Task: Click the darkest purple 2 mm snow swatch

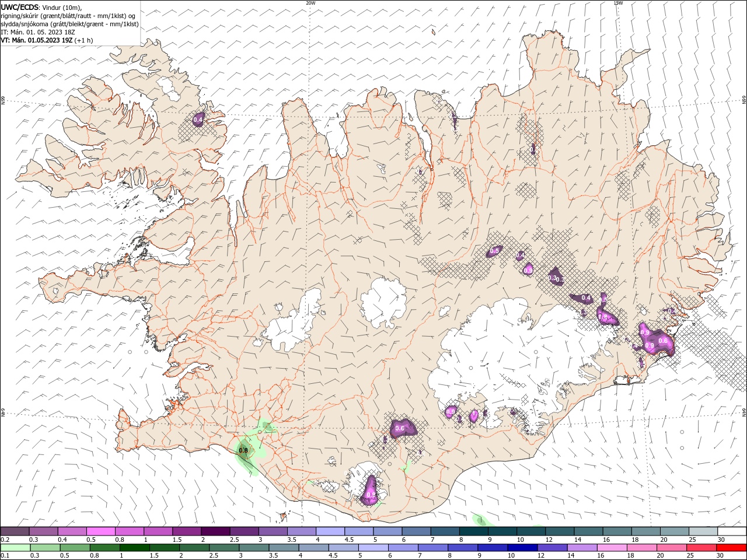Action: click(215, 531)
